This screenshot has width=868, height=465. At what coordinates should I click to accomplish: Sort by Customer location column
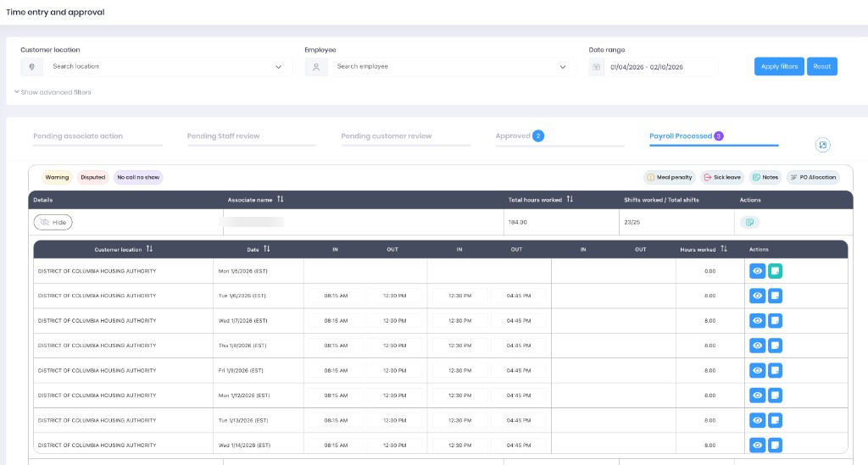pos(149,249)
